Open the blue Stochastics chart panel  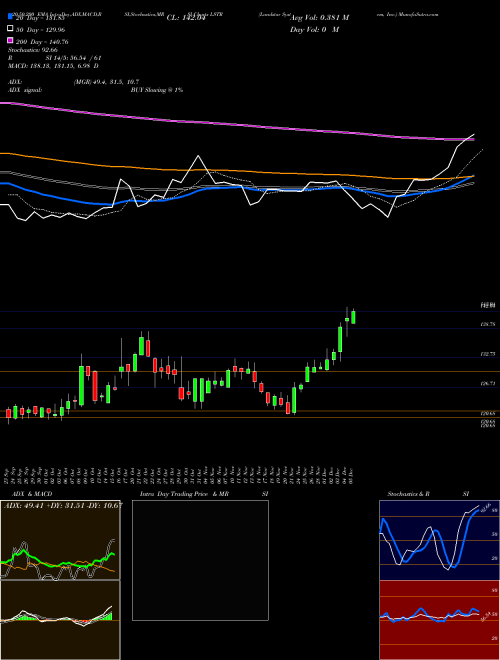coord(439,540)
